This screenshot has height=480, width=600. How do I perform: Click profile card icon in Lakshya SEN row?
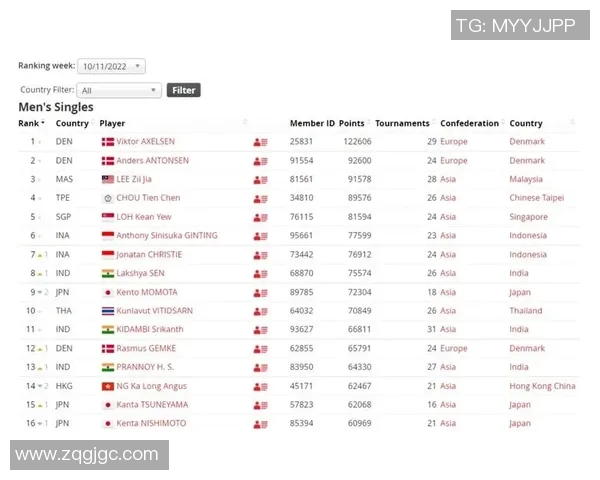(x=260, y=273)
